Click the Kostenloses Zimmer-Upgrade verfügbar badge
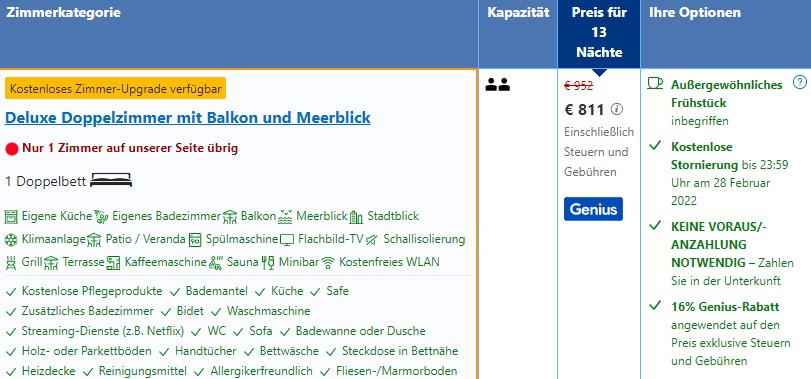 (116, 88)
